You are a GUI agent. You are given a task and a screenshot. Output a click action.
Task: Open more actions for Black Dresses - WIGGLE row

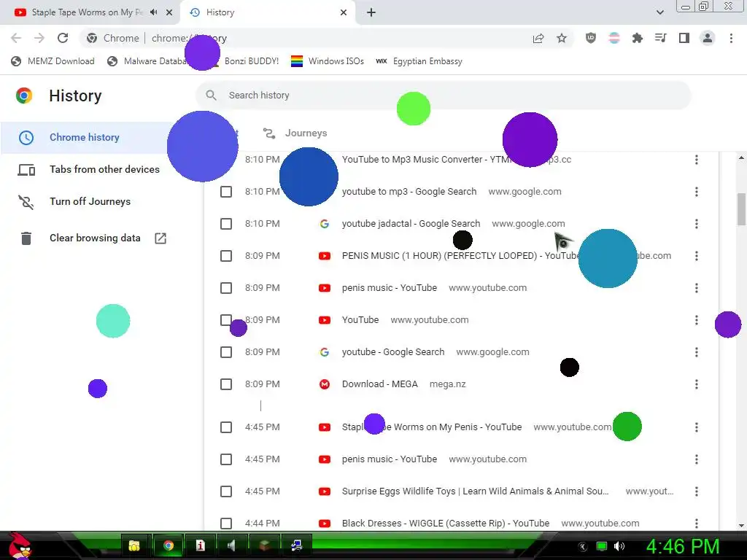pyautogui.click(x=697, y=524)
